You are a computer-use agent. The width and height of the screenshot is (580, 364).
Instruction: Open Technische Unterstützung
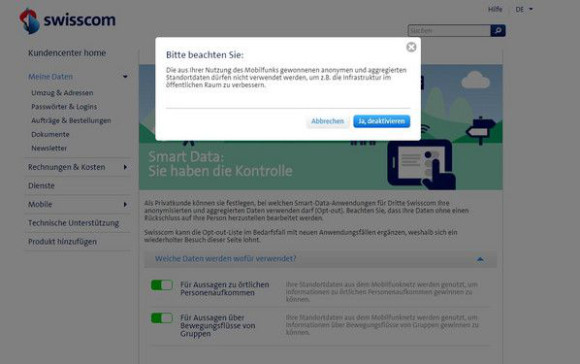point(74,223)
